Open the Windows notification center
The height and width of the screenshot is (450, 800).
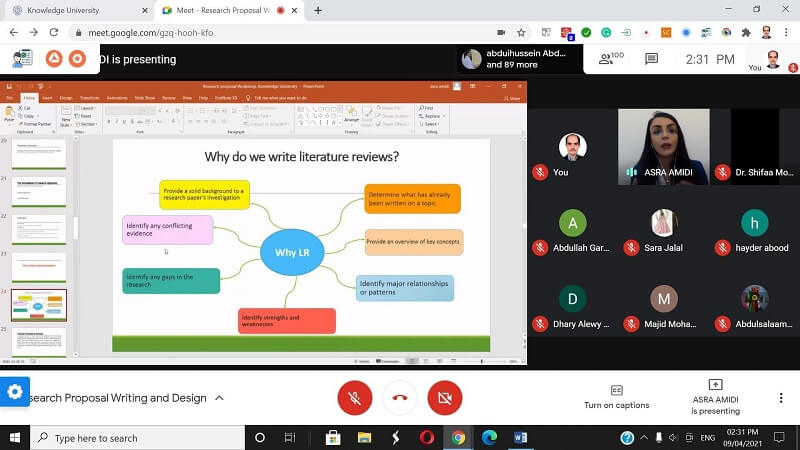click(779, 438)
